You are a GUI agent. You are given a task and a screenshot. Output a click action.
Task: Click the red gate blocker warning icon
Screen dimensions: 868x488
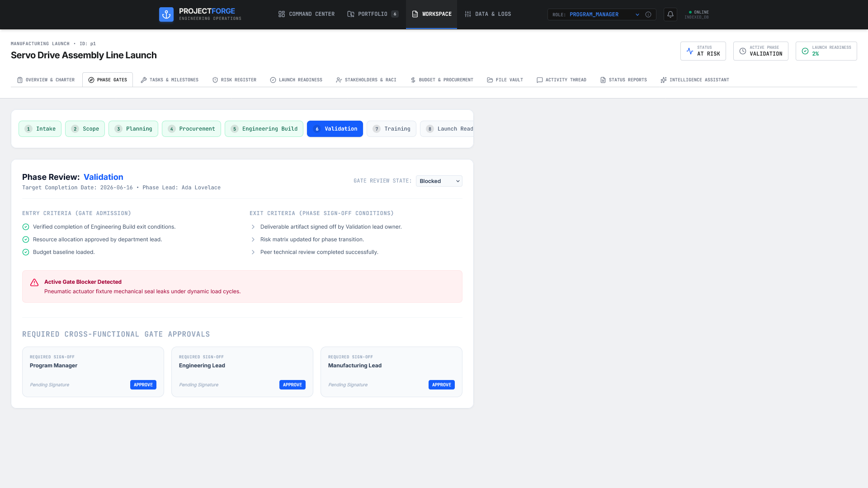click(34, 282)
